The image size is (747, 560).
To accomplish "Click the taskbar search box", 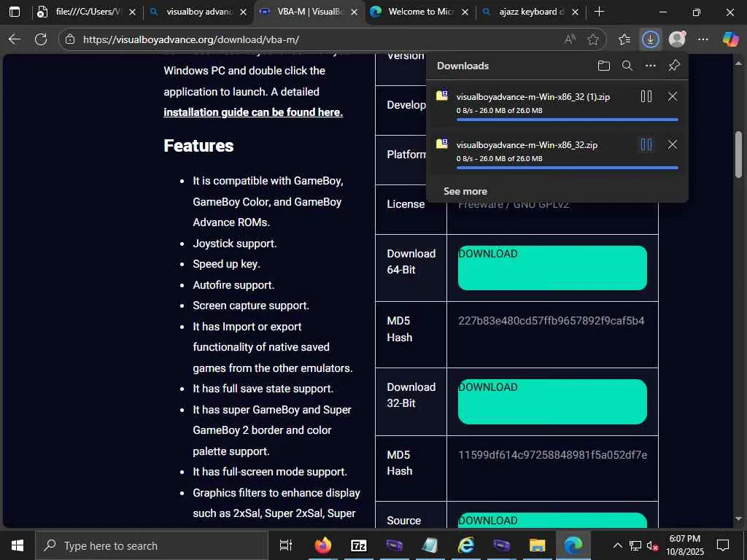I will pos(152,545).
